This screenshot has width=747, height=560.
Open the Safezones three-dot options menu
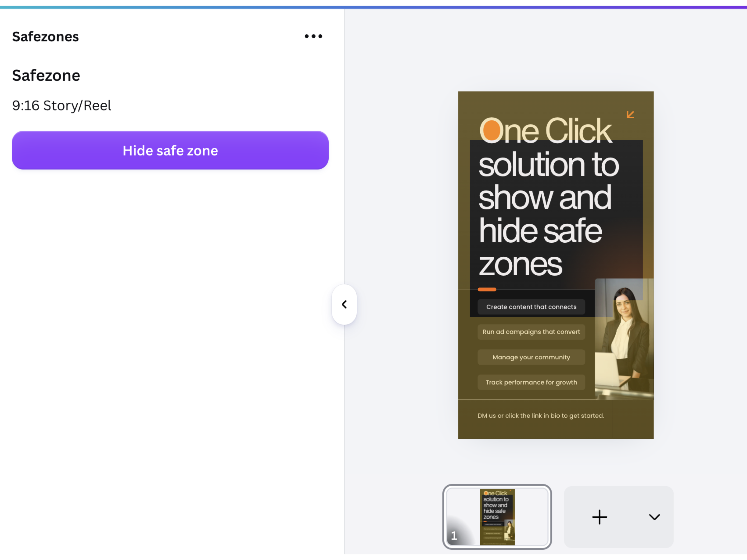[313, 36]
